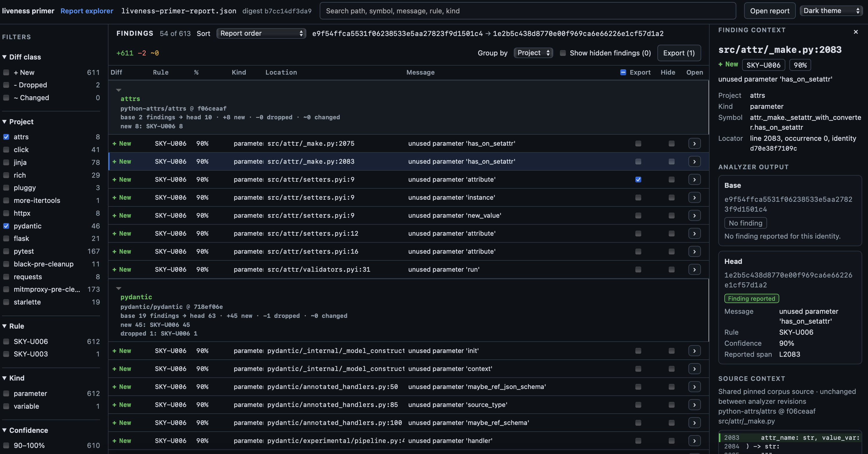Screen dimensions: 868x454
Task: Check the jinja project filter
Action: (6, 163)
